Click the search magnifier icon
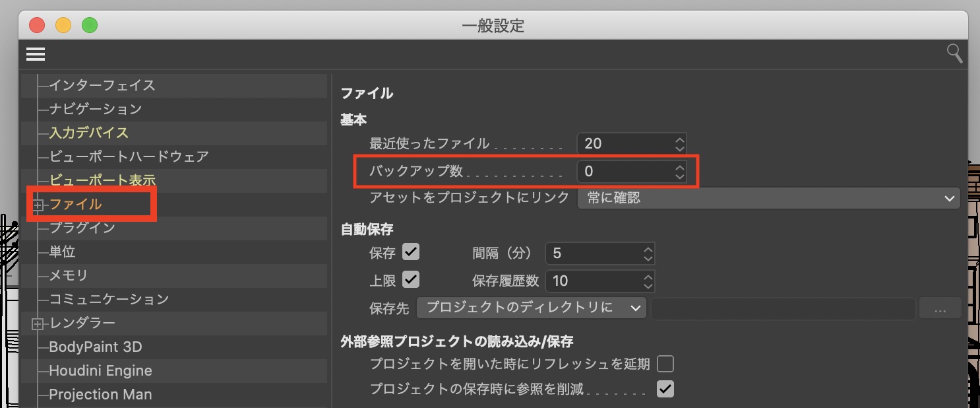 pos(954,53)
